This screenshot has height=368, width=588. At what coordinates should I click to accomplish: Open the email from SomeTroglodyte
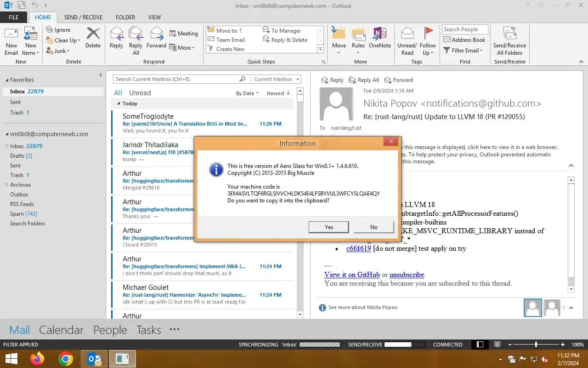202,124
